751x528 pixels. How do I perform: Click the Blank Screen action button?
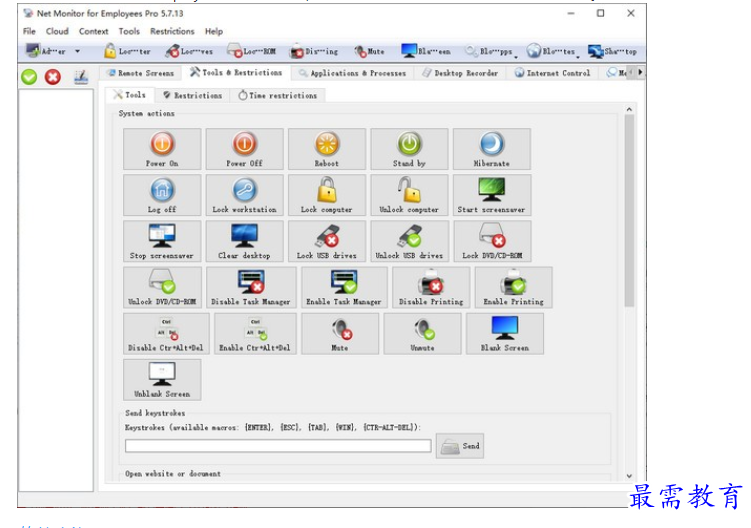pyautogui.click(x=505, y=333)
